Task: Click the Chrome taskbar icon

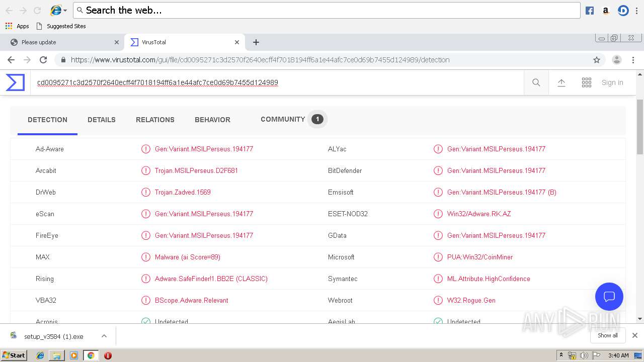Action: tap(91, 355)
